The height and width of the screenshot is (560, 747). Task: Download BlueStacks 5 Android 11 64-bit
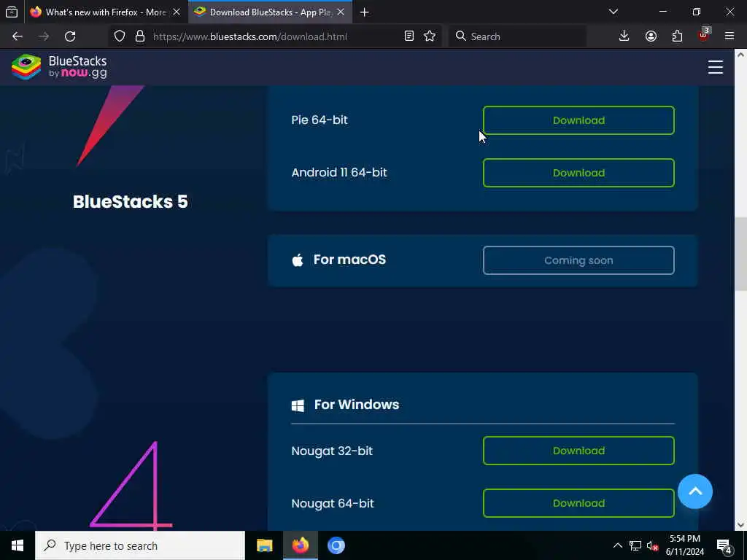click(578, 173)
